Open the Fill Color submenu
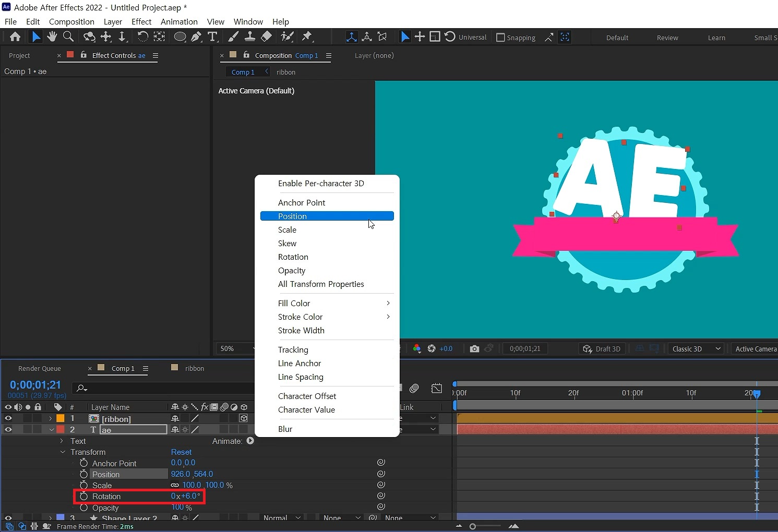This screenshot has width=778, height=532. point(327,303)
